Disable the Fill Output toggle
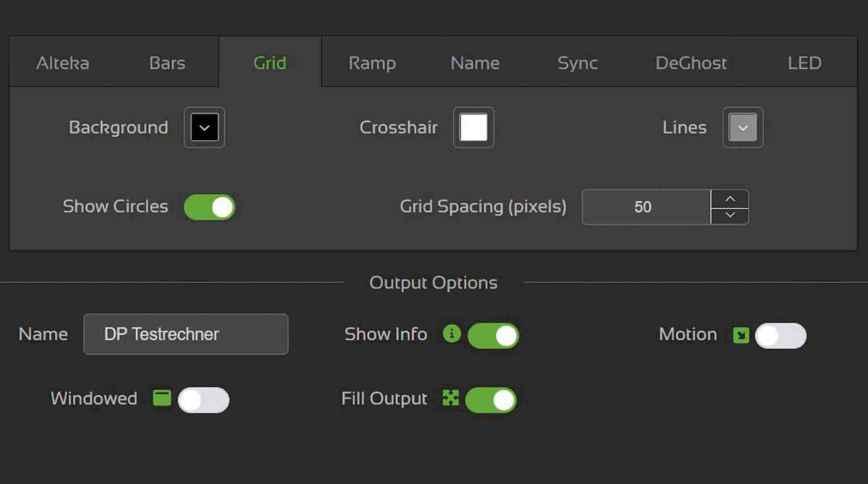 pyautogui.click(x=491, y=400)
